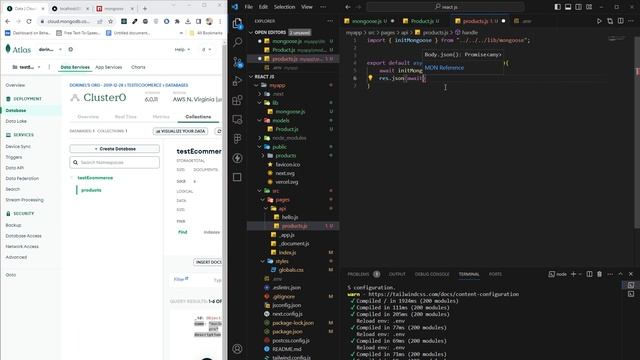Click the MDN Reference link in tooltip
Viewport: 640px width, 360px height.
click(444, 68)
